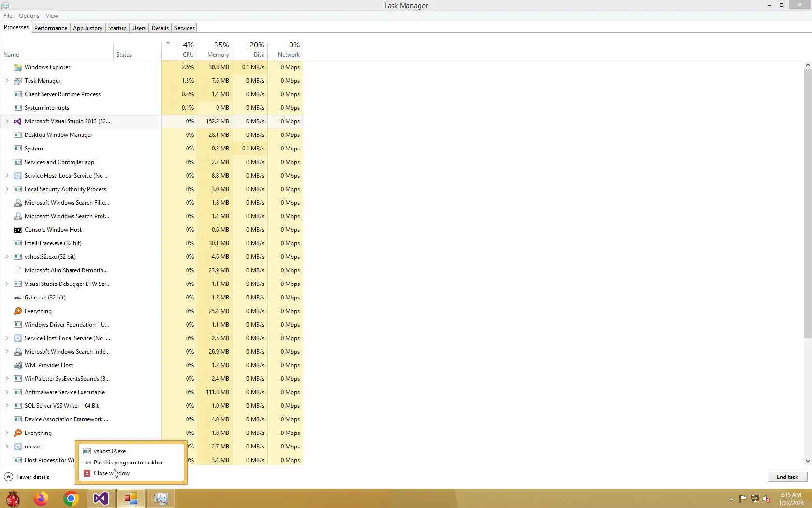This screenshot has width=812, height=508.
Task: Click the Task Manager taskbar icon
Action: pyautogui.click(x=161, y=498)
